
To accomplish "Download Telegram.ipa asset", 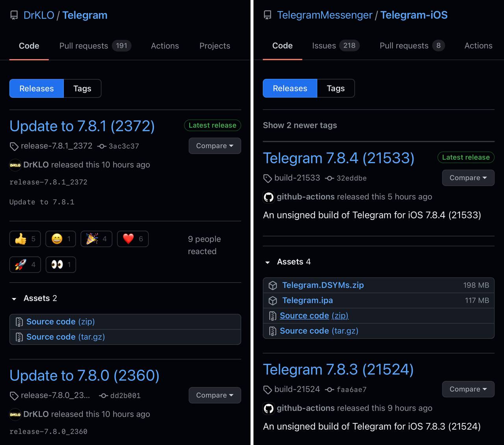I will pyautogui.click(x=308, y=301).
